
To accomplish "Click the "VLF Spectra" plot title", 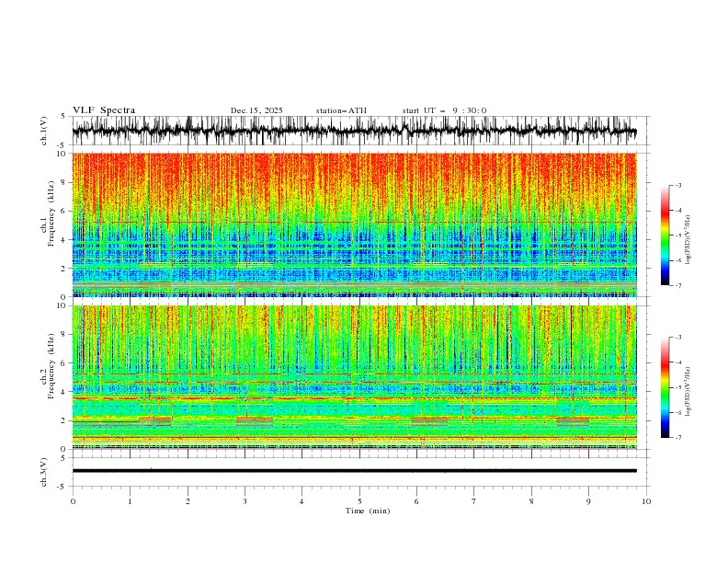I will tap(104, 110).
